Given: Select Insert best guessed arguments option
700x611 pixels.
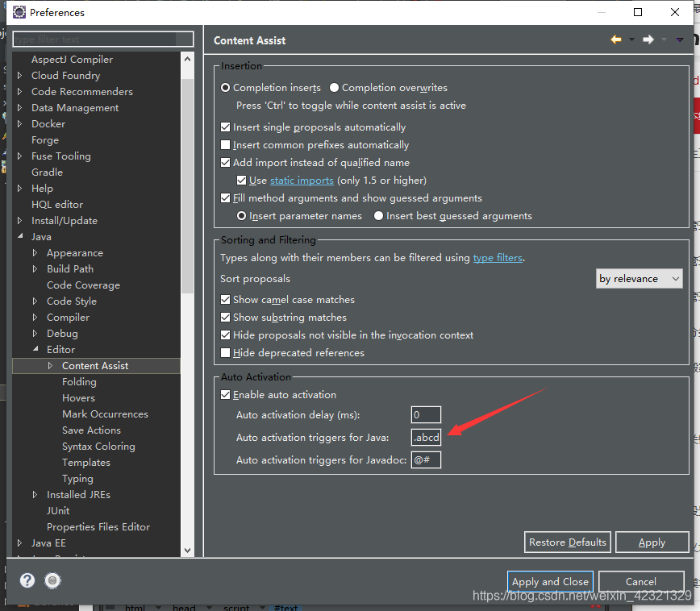Looking at the screenshot, I should (378, 216).
